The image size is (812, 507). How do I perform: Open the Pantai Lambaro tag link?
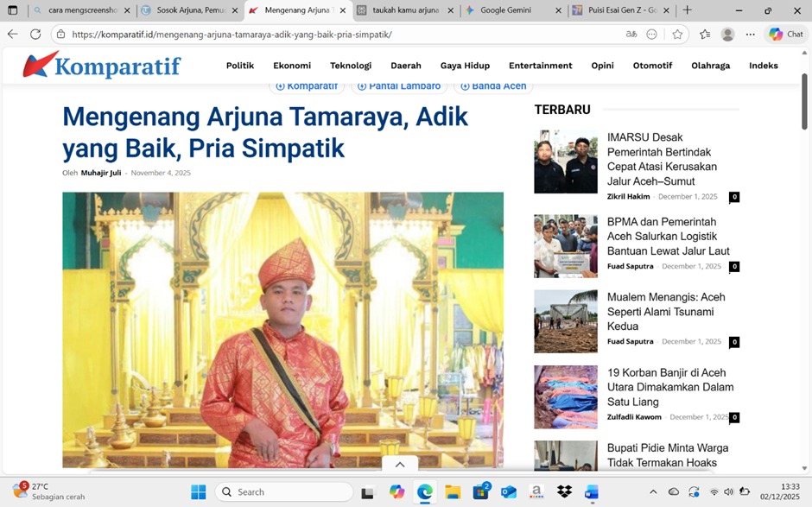[398, 86]
